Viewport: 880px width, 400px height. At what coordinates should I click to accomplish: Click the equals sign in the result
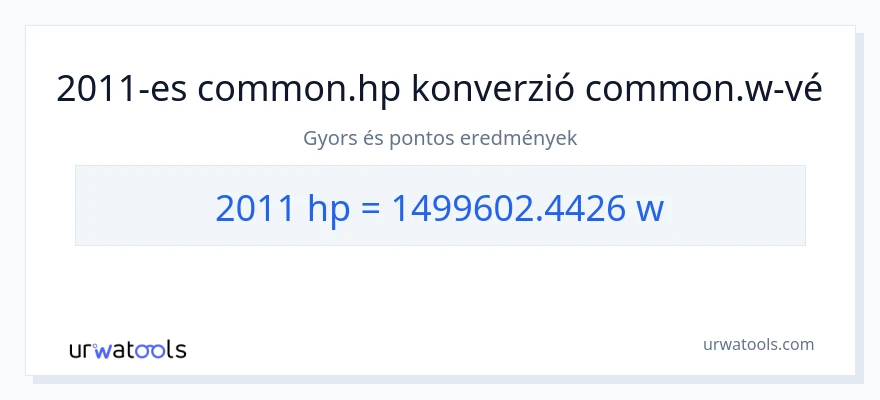370,209
